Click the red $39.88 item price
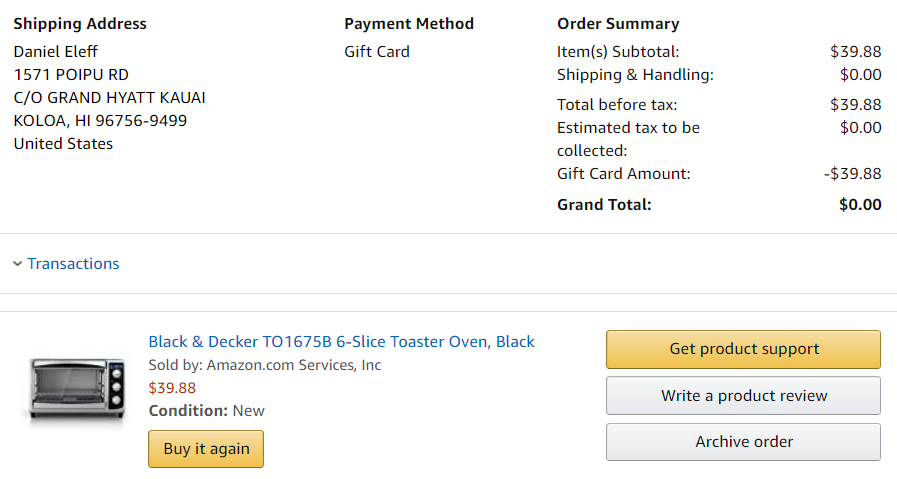897x479 pixels. (x=172, y=388)
